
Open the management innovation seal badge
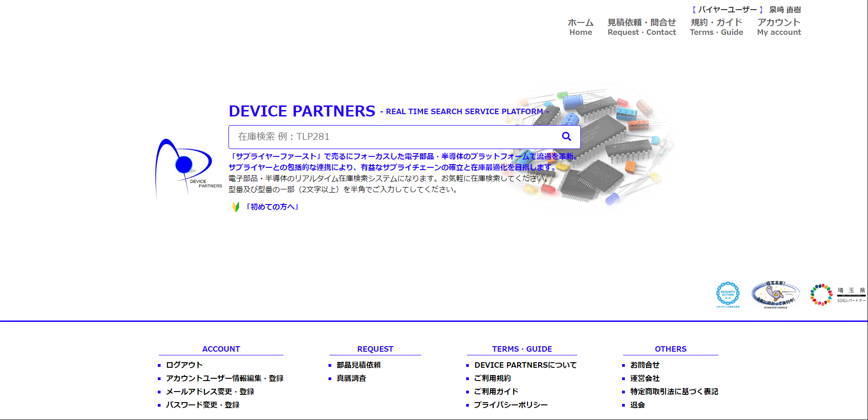(776, 295)
